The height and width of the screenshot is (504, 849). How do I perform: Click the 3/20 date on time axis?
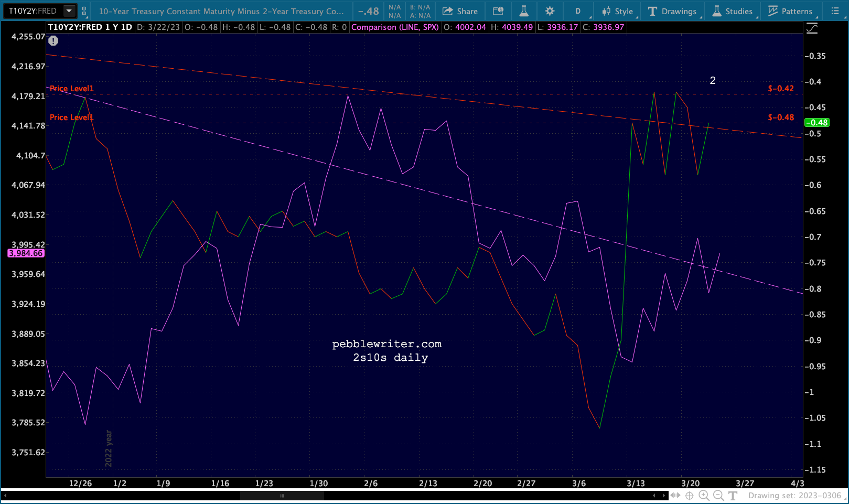click(x=691, y=484)
